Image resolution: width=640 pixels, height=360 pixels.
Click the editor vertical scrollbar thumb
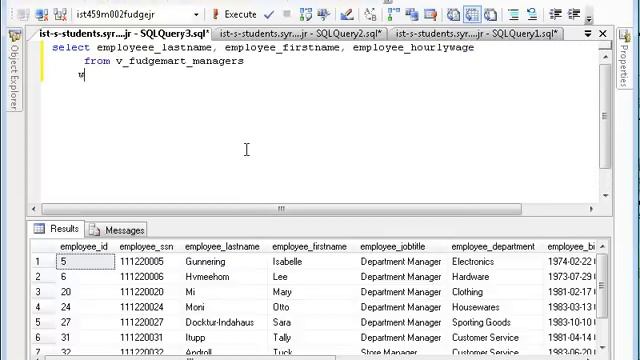pyautogui.click(x=605, y=116)
